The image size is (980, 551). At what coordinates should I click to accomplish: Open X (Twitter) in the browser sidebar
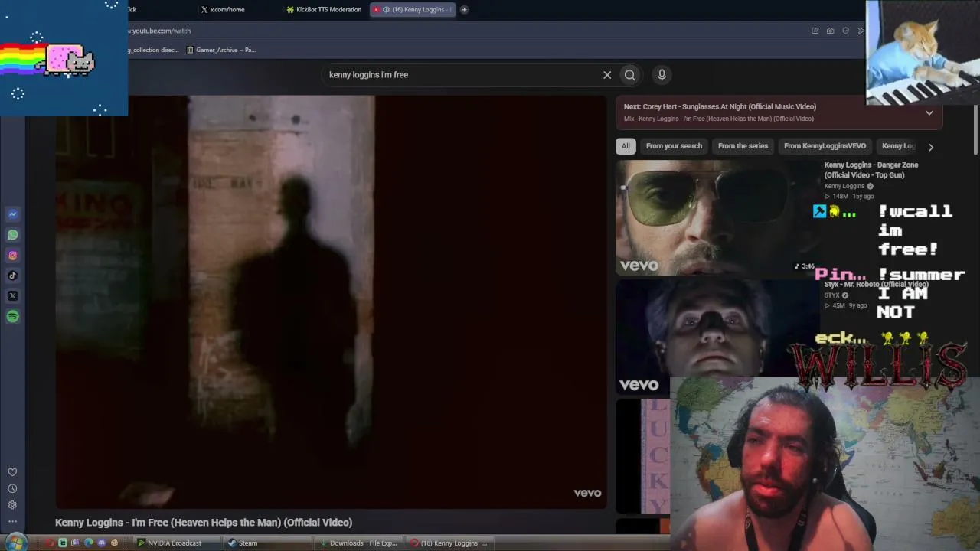12,296
